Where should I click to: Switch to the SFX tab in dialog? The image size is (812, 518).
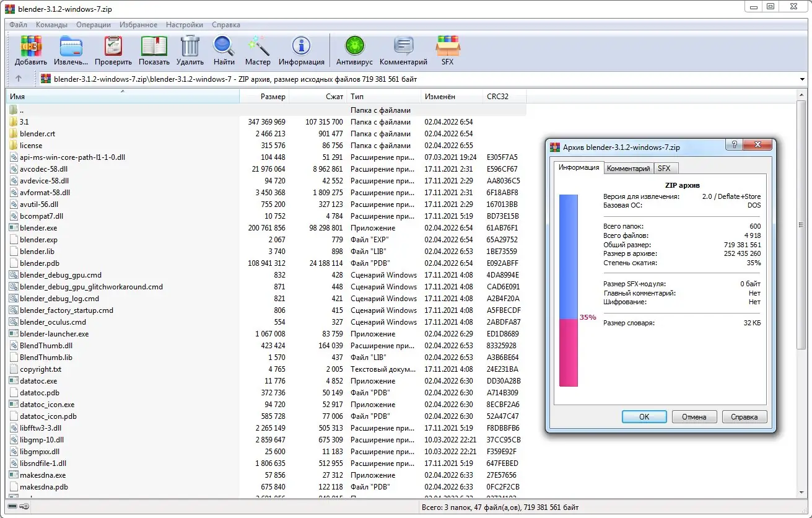pyautogui.click(x=664, y=169)
